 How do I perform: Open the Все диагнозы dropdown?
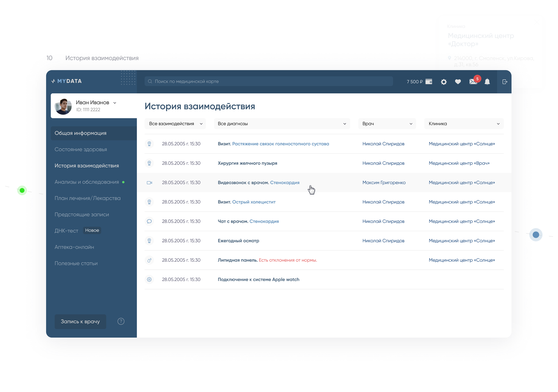[282, 124]
